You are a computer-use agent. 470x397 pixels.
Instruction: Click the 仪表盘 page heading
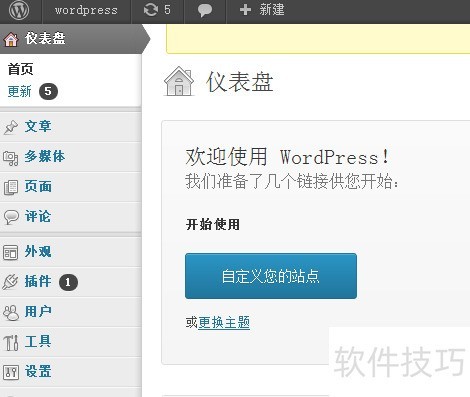pos(240,82)
